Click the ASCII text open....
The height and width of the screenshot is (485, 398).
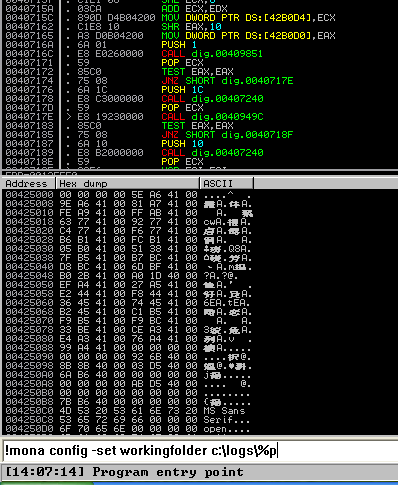pyautogui.click(x=215, y=428)
